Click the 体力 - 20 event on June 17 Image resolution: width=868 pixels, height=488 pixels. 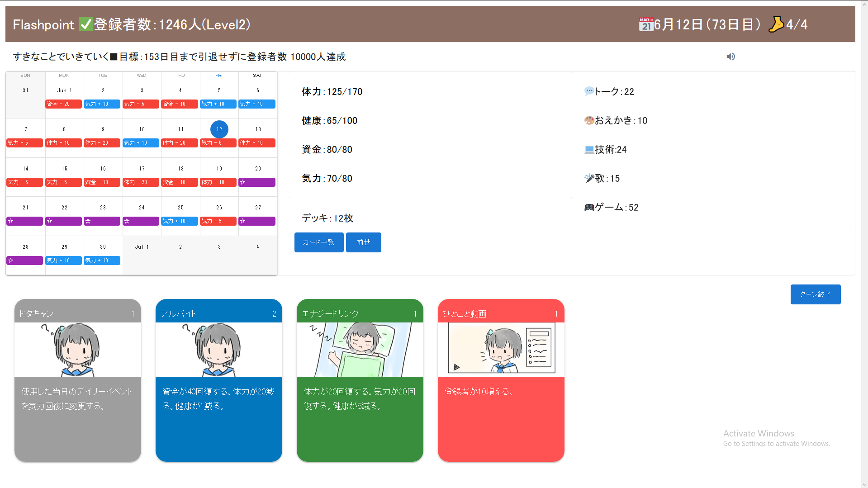141,182
